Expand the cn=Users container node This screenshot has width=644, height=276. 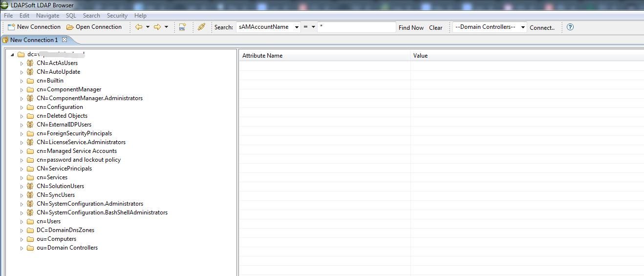[21, 222]
